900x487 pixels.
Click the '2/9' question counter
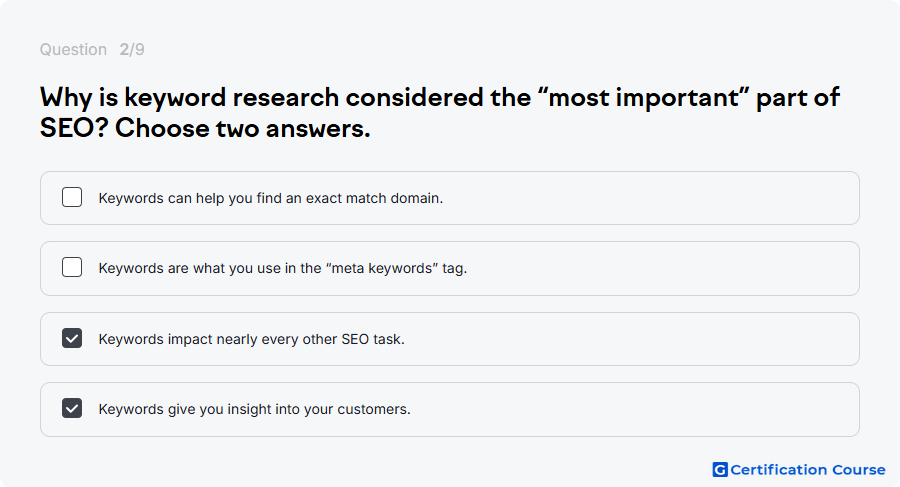coord(132,49)
